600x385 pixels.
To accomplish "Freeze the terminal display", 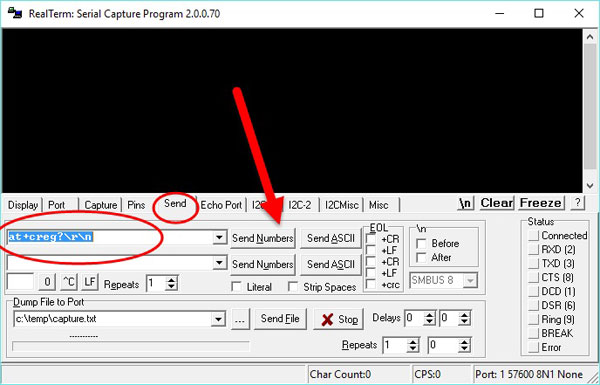I will coord(541,203).
